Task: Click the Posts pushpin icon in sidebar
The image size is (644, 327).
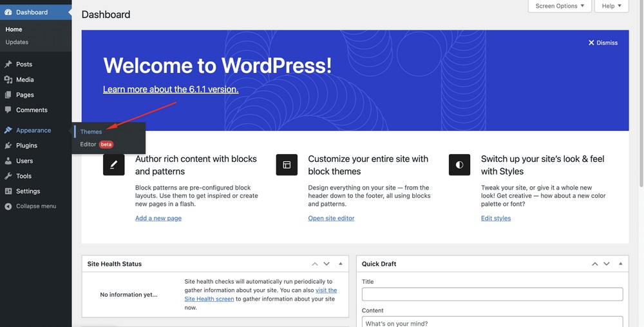Action: 8,64
